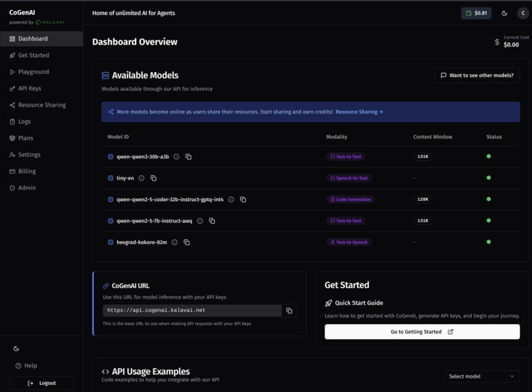Click chip icon beside tiny-en
The image size is (532, 392).
point(111,178)
